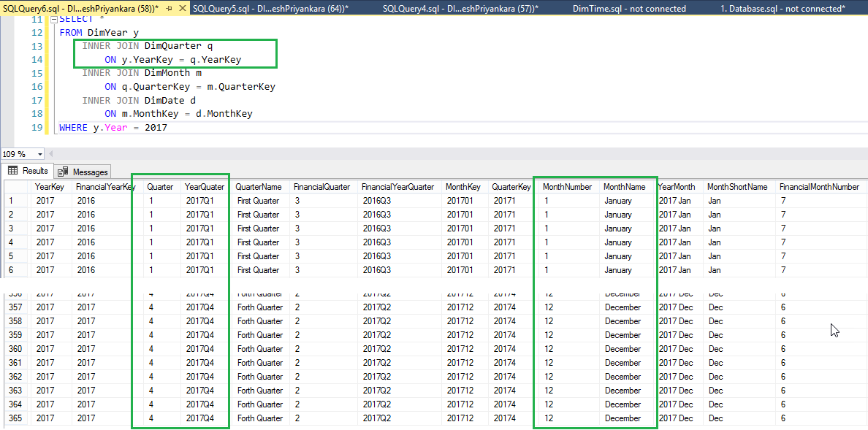Click the MonthName column header
This screenshot has height=430, width=868.
click(x=625, y=186)
